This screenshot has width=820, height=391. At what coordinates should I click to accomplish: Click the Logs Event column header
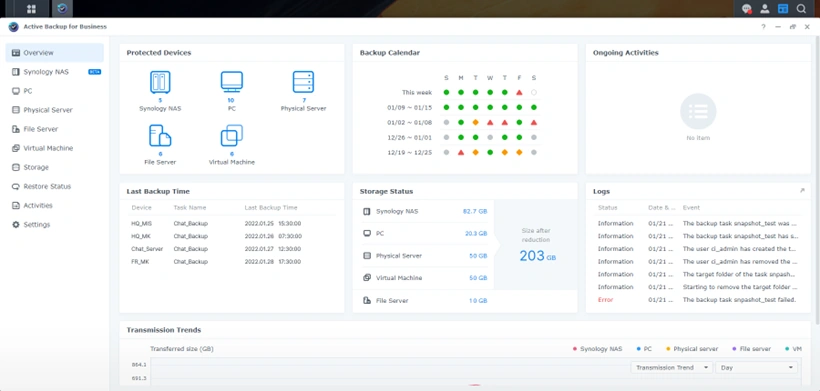691,208
